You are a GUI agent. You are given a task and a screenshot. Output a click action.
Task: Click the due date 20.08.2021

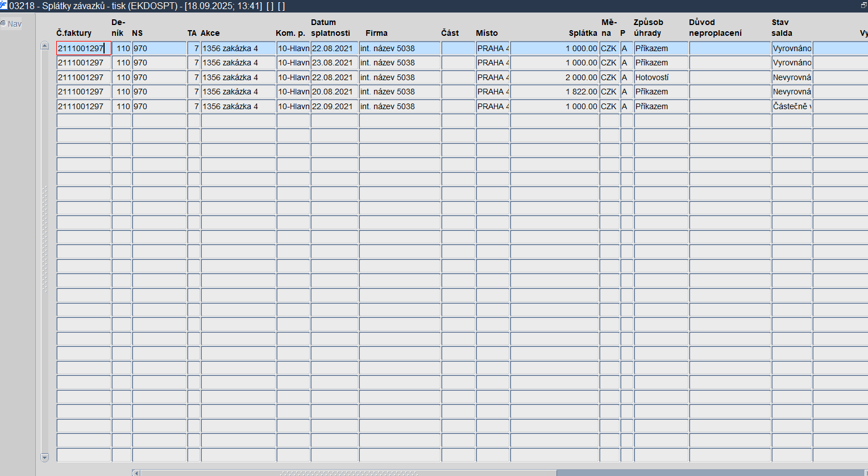pyautogui.click(x=334, y=92)
